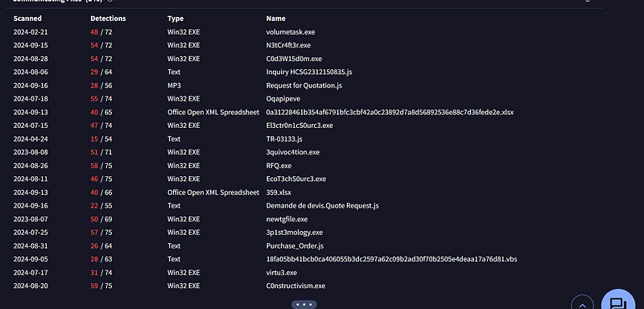
Task: Select scan date 2024-07-18
Action: coord(31,99)
